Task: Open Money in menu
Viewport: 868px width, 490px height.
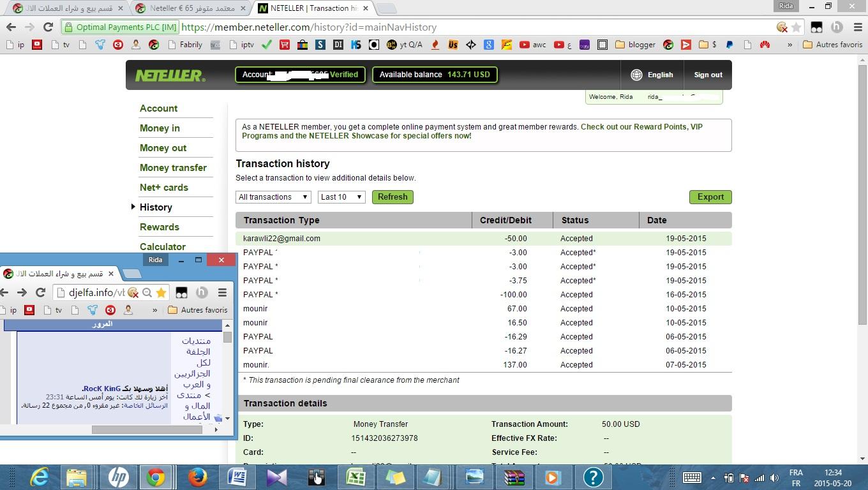Action: pos(160,128)
